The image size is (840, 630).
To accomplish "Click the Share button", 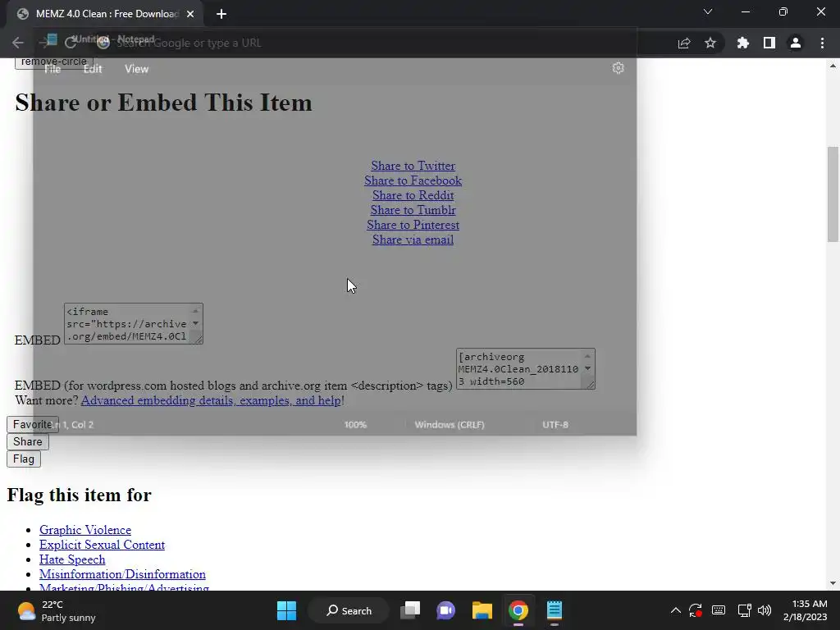I will [28, 441].
